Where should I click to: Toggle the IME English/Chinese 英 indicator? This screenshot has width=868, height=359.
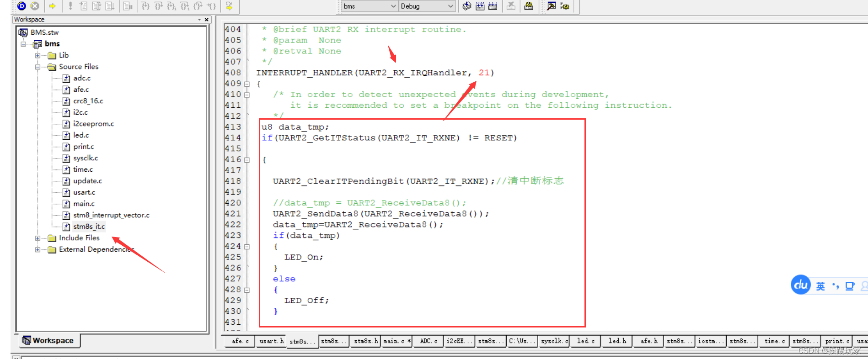(820, 286)
